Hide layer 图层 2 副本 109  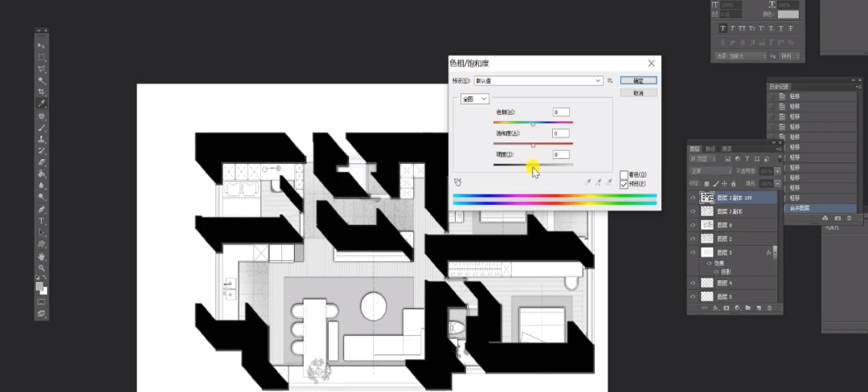[x=693, y=198]
